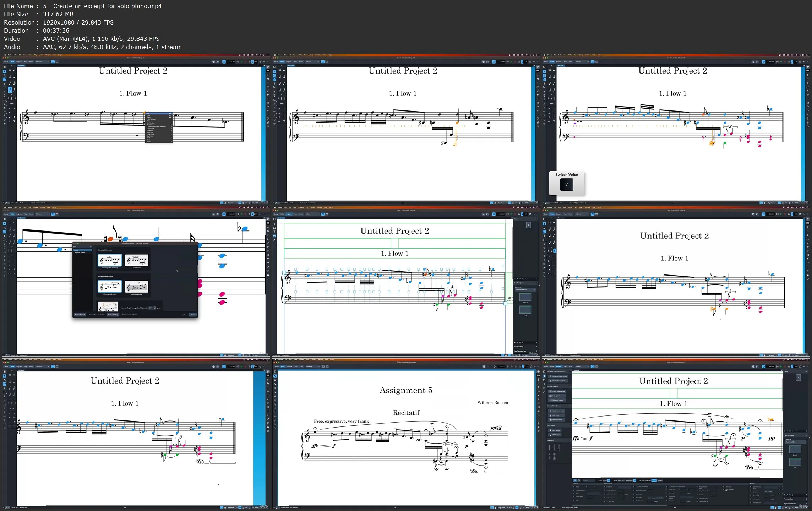Rewind to the beginning in the Switch Voice frame
This screenshot has height=511, width=812.
(777, 62)
